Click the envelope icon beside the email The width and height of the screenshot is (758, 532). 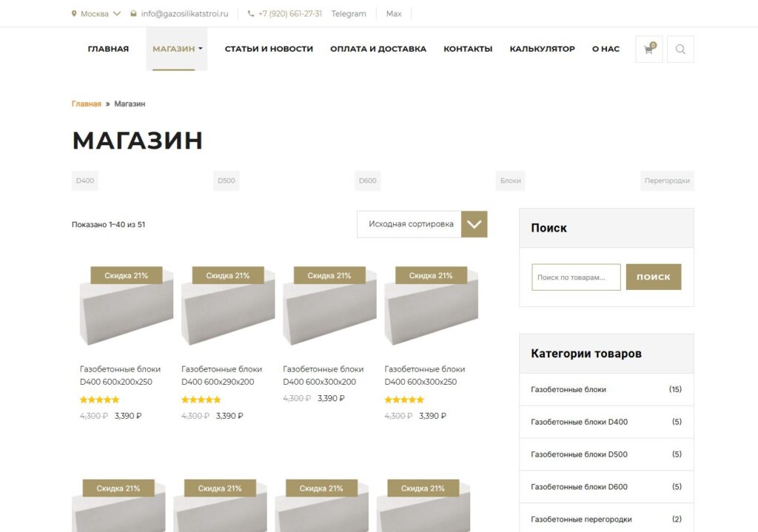133,13
